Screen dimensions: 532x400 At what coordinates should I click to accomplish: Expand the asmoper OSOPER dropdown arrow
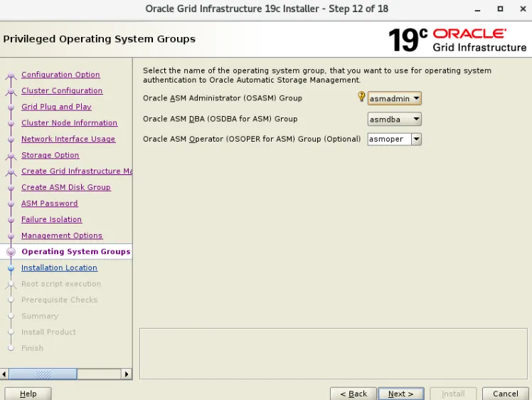416,139
